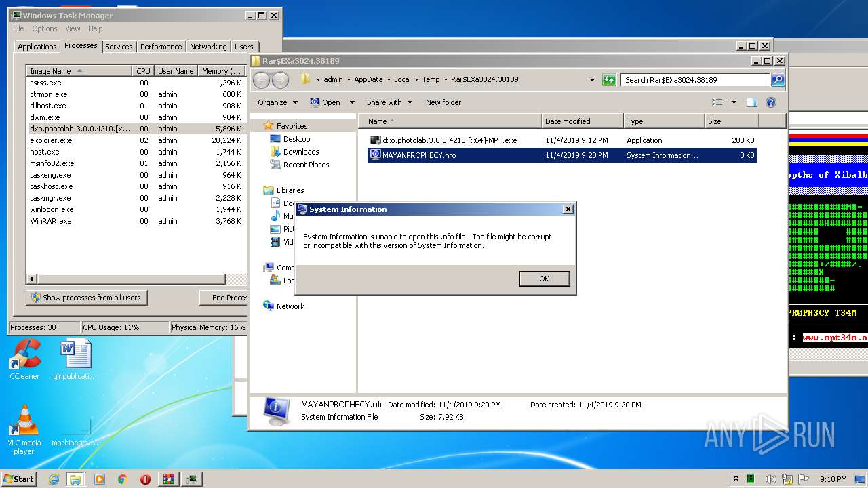
Task: Launch Internet Explorer from taskbar
Action: pyautogui.click(x=54, y=479)
